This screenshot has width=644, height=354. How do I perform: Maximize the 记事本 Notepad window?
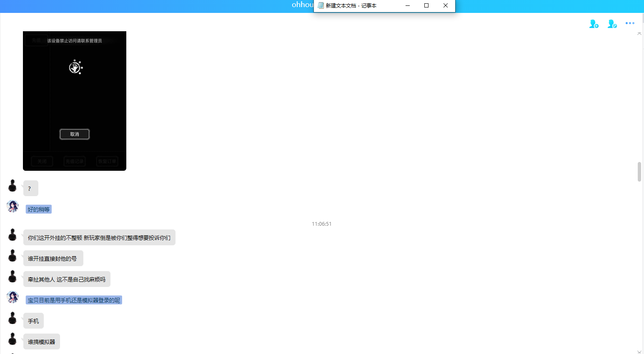(426, 5)
